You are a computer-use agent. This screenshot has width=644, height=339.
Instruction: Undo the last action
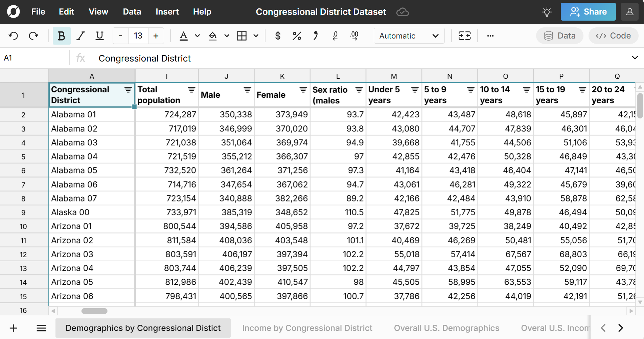click(x=13, y=36)
